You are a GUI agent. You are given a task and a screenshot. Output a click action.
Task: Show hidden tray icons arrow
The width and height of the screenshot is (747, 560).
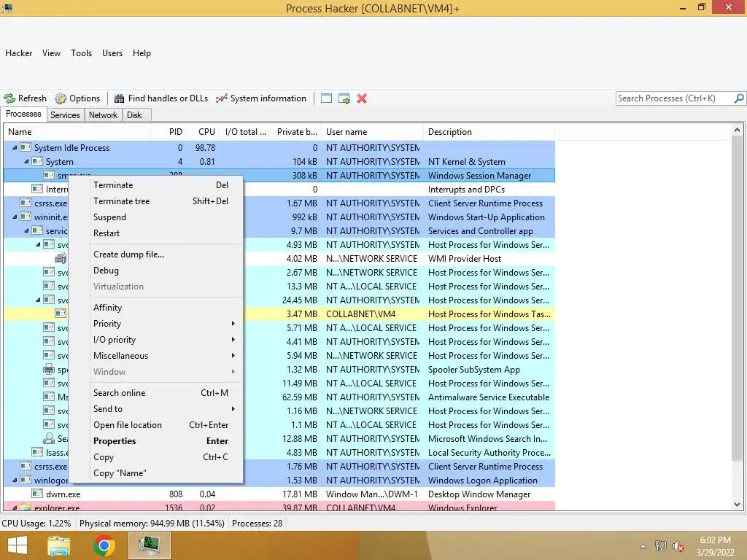[x=643, y=546]
